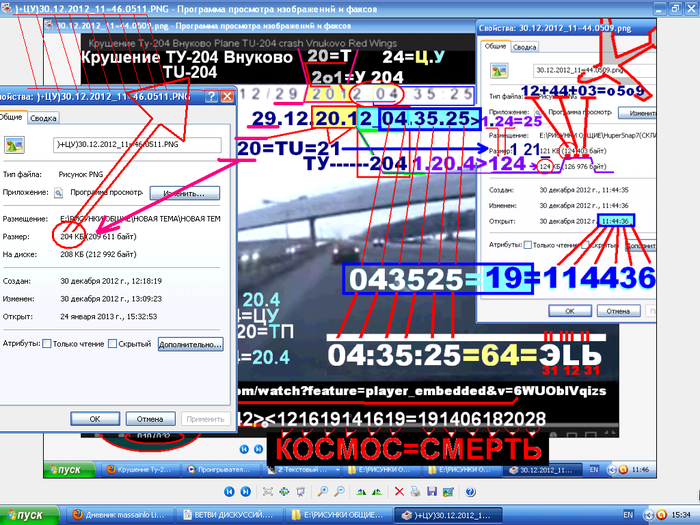Viewport: 700px width, 525px height.
Task: Switch to Firefox 'Дневник massainlo Li...' taskbar item
Action: (x=119, y=515)
